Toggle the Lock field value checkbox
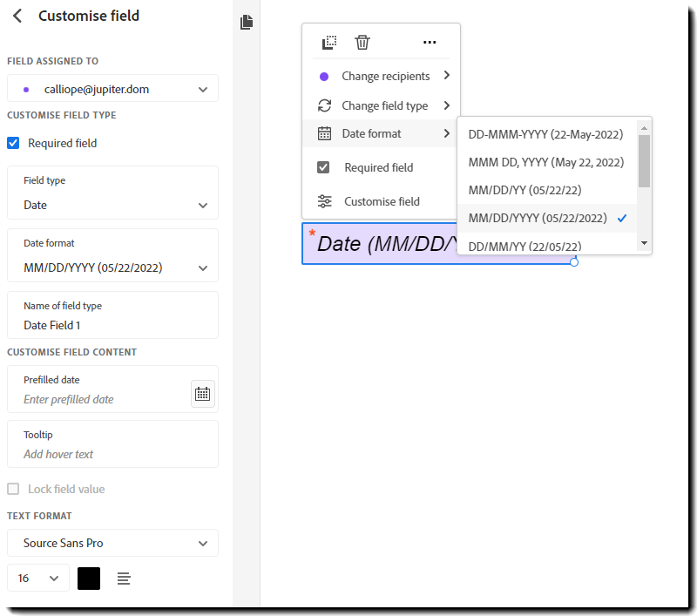The image size is (697, 616). (x=13, y=489)
